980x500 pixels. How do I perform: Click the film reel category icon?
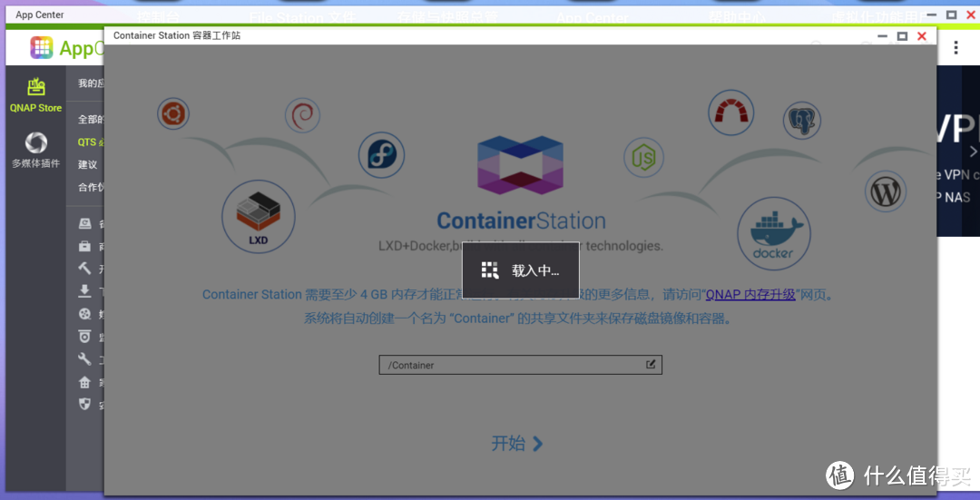coord(84,314)
